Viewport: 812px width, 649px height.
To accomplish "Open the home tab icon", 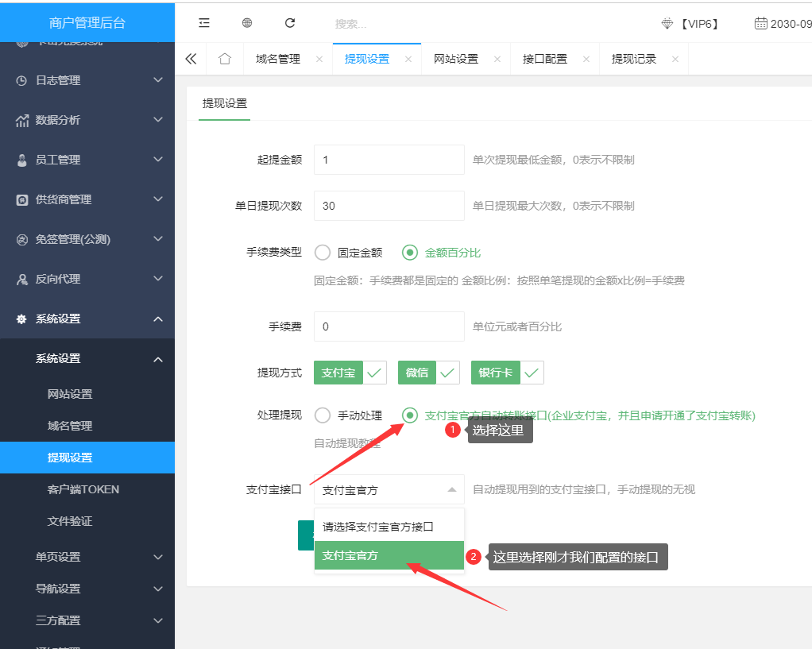I will pyautogui.click(x=225, y=59).
